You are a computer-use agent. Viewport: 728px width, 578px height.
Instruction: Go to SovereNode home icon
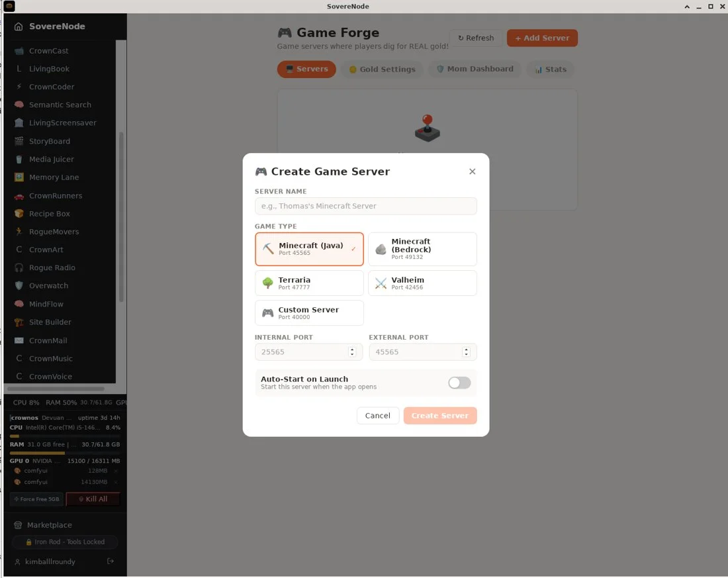(x=19, y=26)
